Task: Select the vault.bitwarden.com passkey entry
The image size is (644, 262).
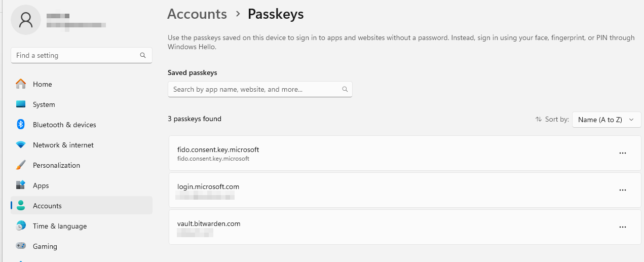Action: pos(355,227)
